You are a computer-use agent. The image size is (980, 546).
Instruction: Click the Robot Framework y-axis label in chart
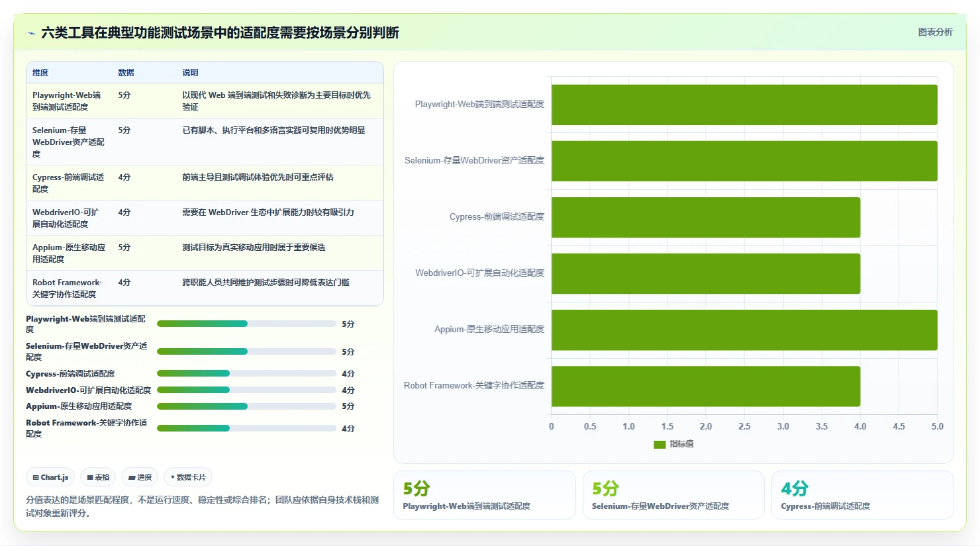click(474, 386)
